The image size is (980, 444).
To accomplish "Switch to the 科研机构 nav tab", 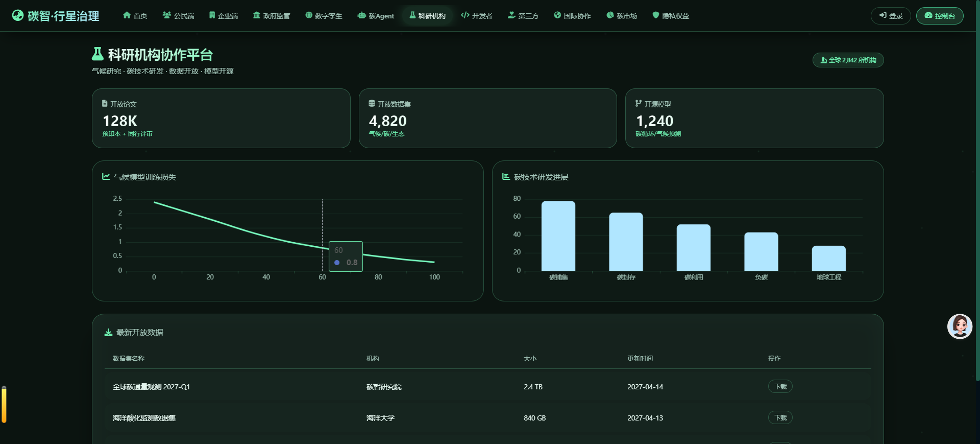I will (427, 16).
